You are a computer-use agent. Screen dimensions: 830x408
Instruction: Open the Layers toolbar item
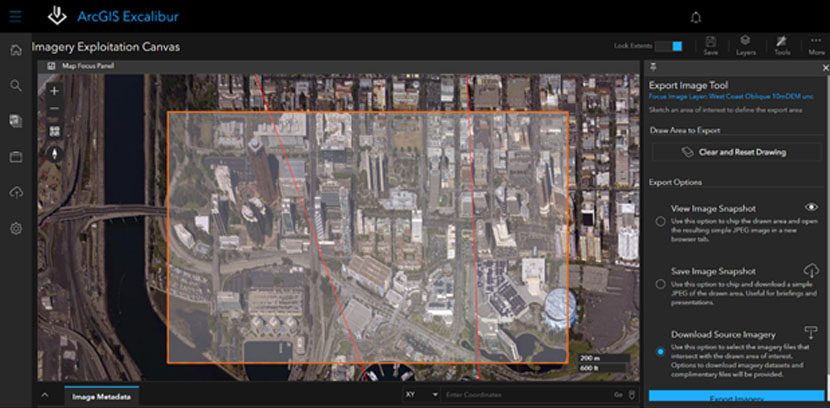tap(745, 46)
